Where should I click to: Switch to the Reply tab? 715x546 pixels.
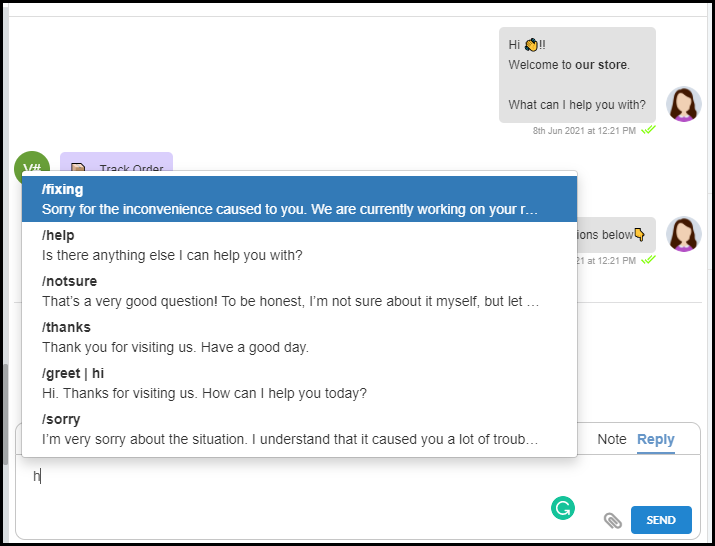[655, 439]
